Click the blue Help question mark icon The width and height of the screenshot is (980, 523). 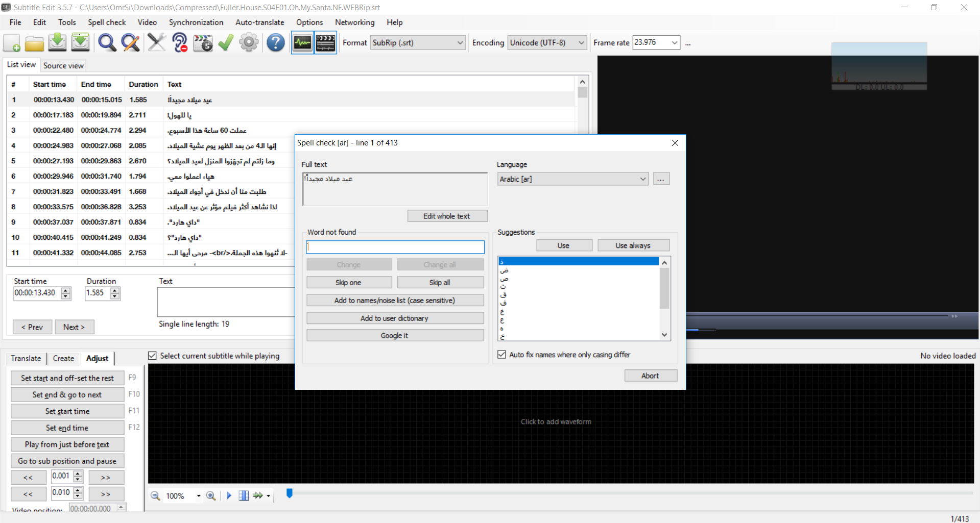(x=276, y=43)
